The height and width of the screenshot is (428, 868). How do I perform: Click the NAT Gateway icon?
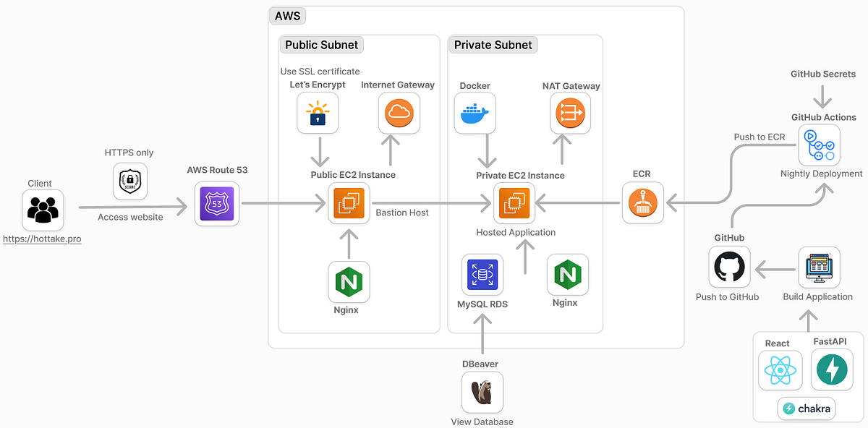tap(570, 113)
